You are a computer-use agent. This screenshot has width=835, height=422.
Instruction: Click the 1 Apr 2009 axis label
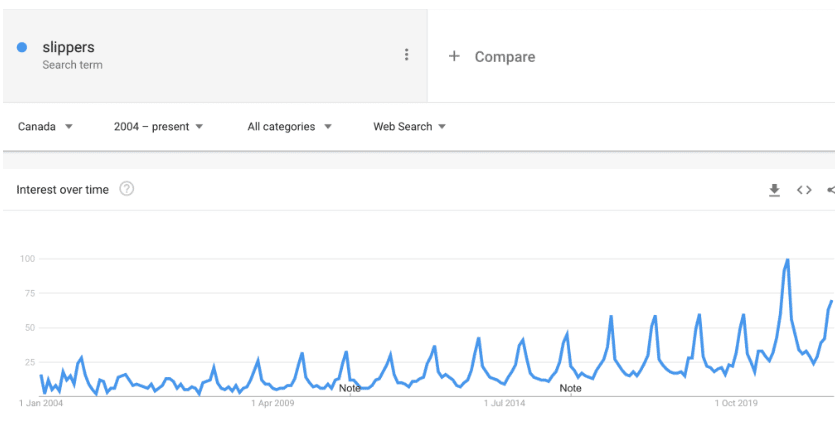273,403
